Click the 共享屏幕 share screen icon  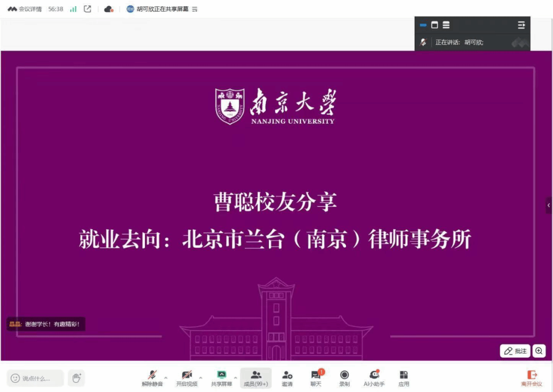221,378
